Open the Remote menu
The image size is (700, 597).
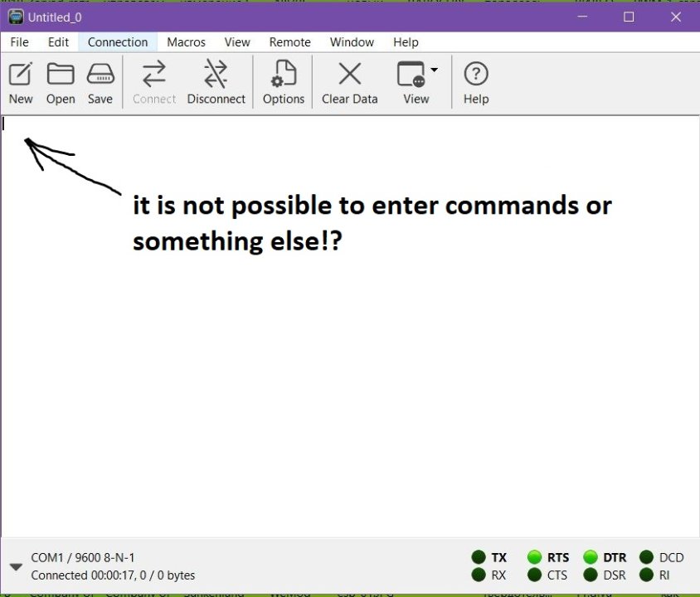coord(289,42)
